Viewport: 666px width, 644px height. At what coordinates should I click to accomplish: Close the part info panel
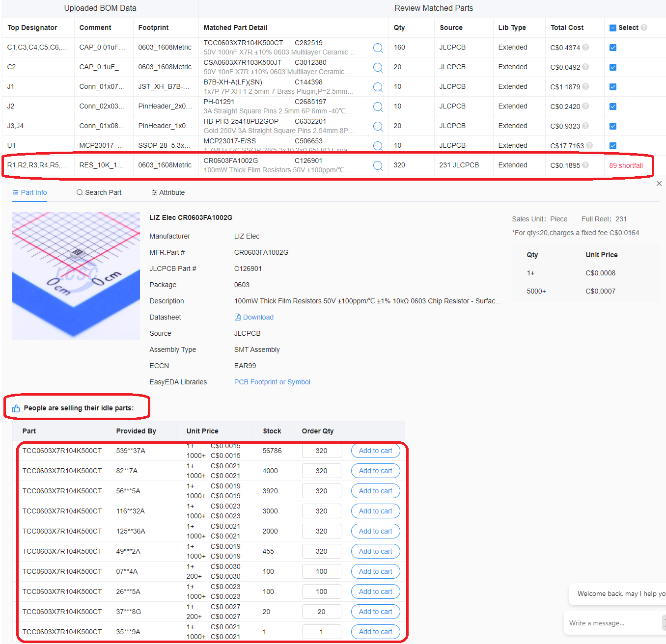click(x=659, y=184)
